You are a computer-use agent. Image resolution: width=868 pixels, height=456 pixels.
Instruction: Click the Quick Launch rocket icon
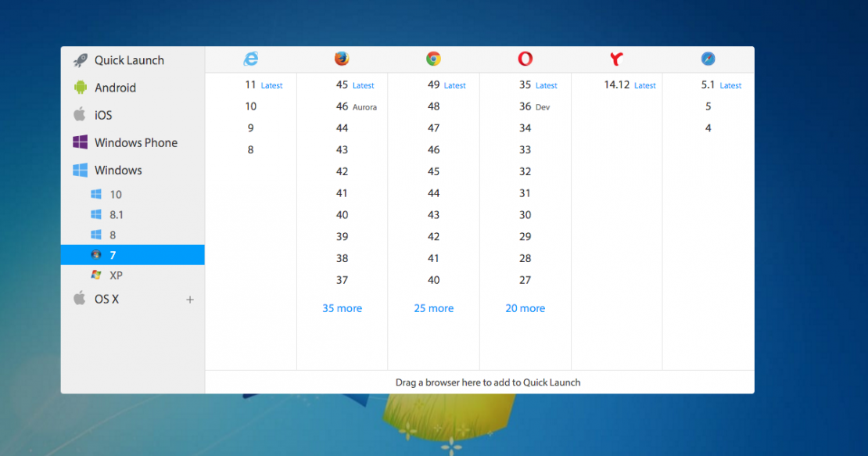tap(81, 60)
